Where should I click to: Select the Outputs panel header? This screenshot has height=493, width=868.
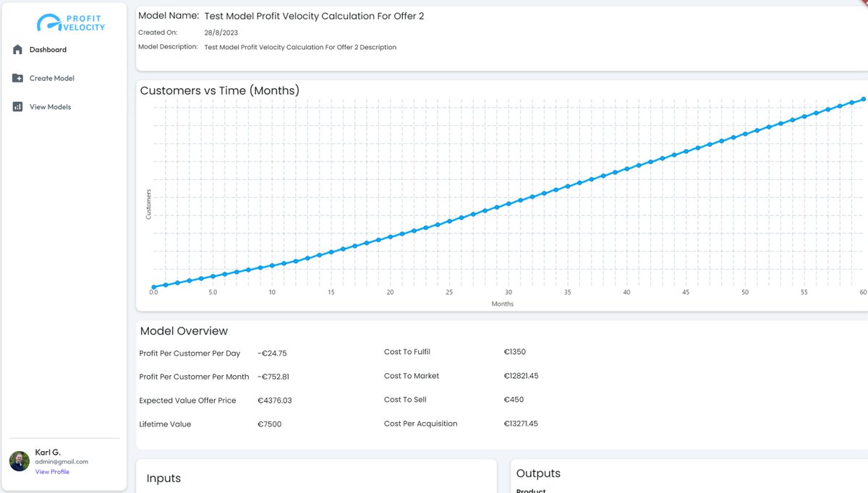pos(538,473)
